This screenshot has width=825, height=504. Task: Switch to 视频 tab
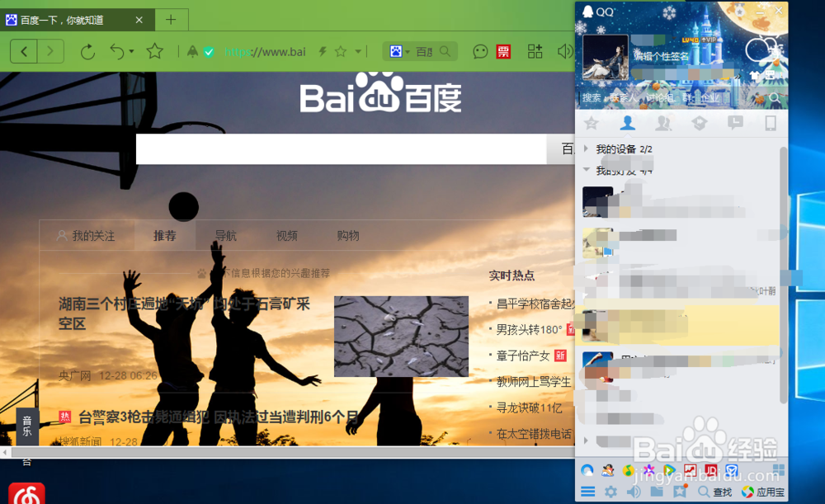pyautogui.click(x=287, y=236)
